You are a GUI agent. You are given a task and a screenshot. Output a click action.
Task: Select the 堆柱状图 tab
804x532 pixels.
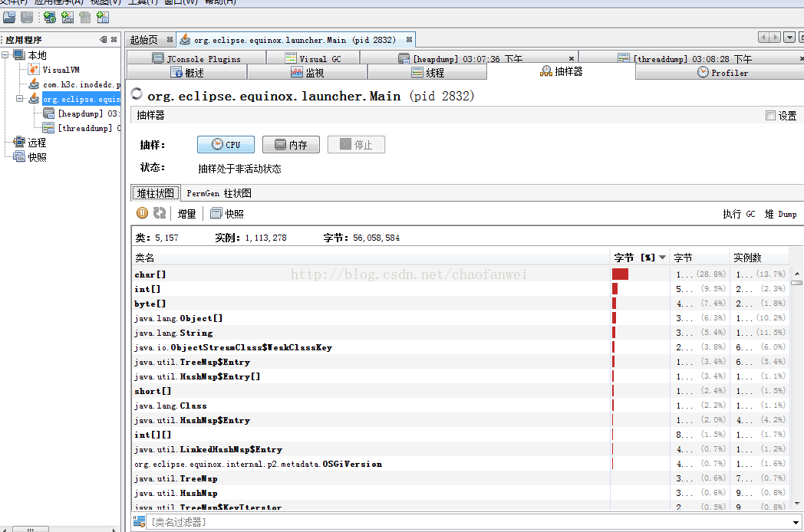[x=156, y=193]
